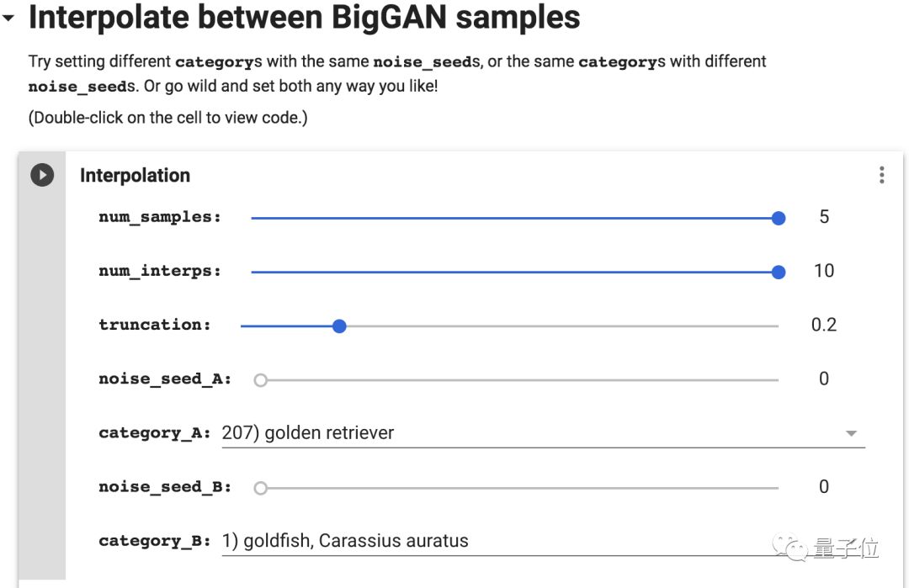This screenshot has height=588, width=909.
Task: Click the num_samples slider handle
Action: point(779,218)
